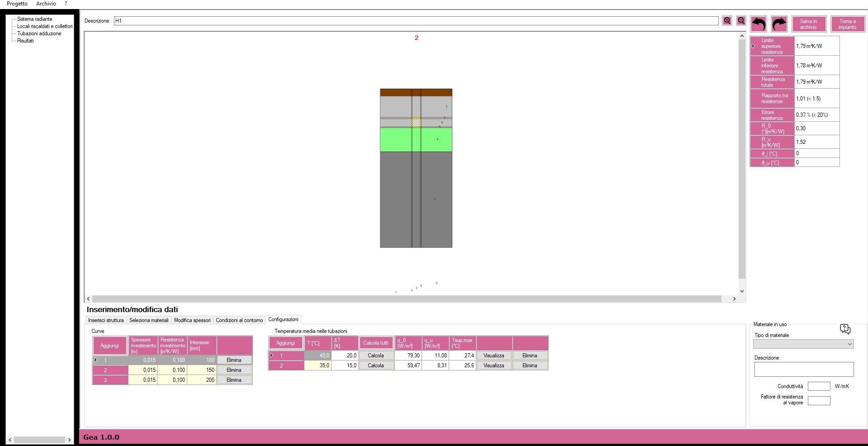868x446 pixels.
Task: Click Aggiungi in the Temperatura media table
Action: [x=285, y=343]
